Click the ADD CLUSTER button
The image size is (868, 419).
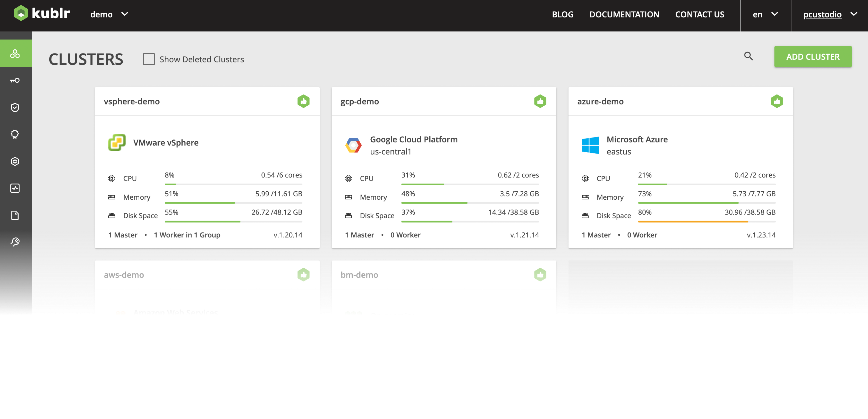point(813,57)
